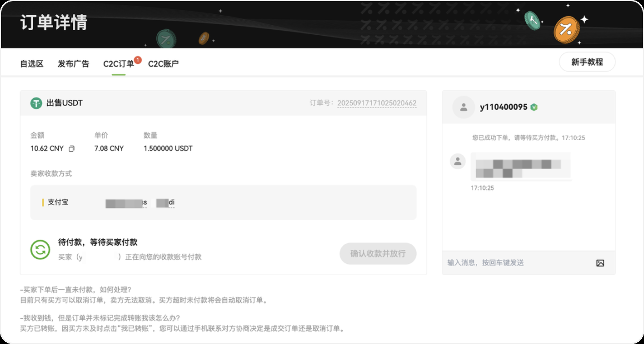This screenshot has width=644, height=344.
Task: Click the red notification badge on C2C订单
Action: click(x=138, y=59)
